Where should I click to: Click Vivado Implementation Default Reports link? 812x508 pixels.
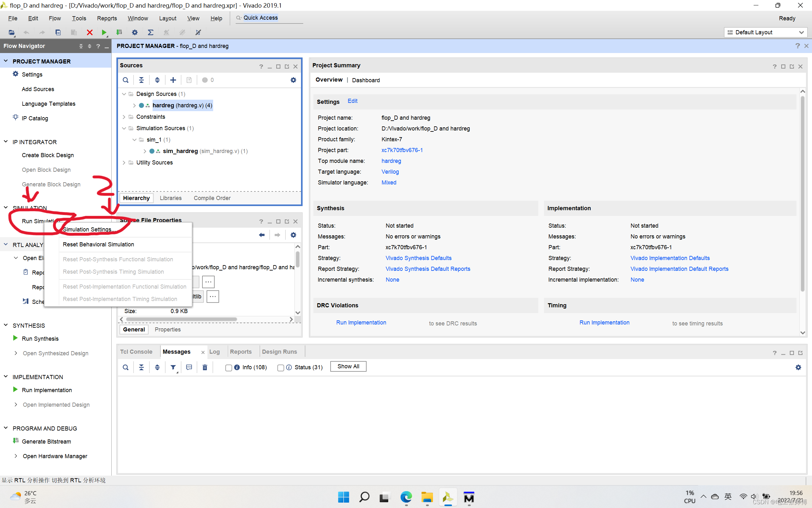[x=679, y=269]
